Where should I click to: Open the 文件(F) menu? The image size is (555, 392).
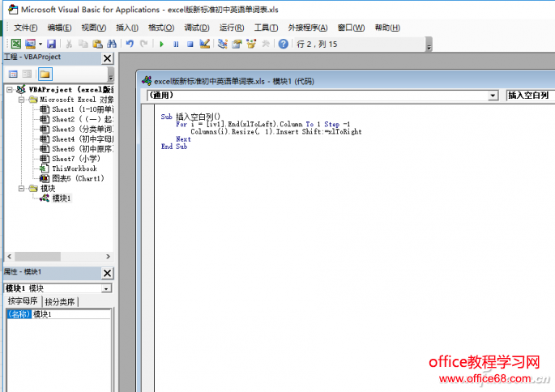coord(26,28)
